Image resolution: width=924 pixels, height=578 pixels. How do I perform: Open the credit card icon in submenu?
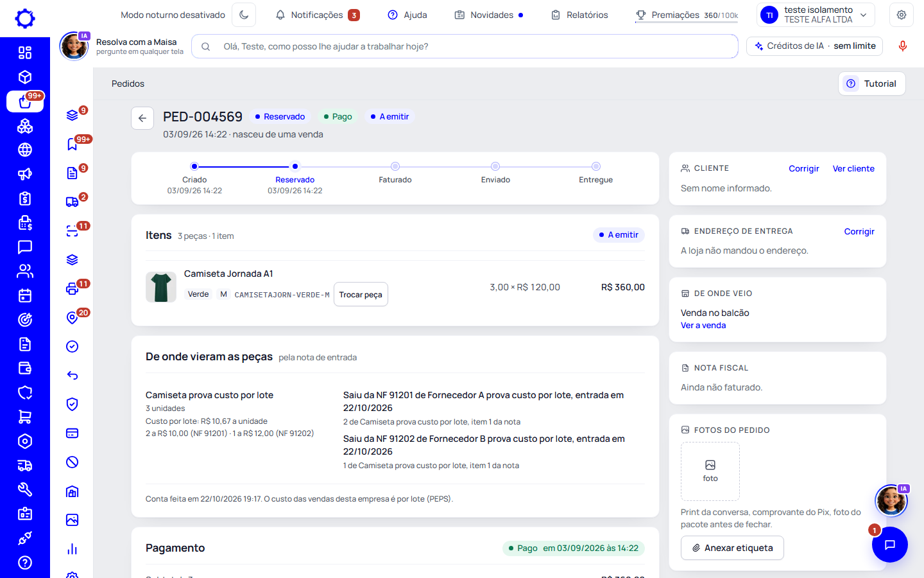coord(73,433)
